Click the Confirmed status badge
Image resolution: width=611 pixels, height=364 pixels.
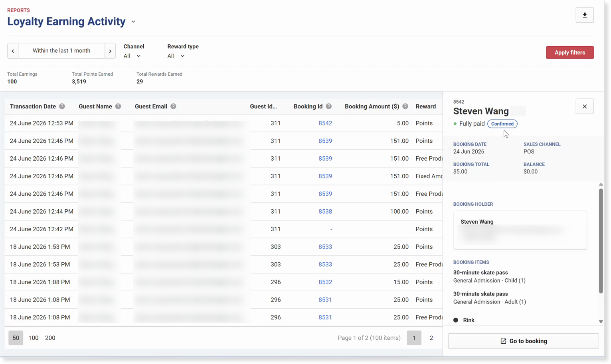point(502,124)
